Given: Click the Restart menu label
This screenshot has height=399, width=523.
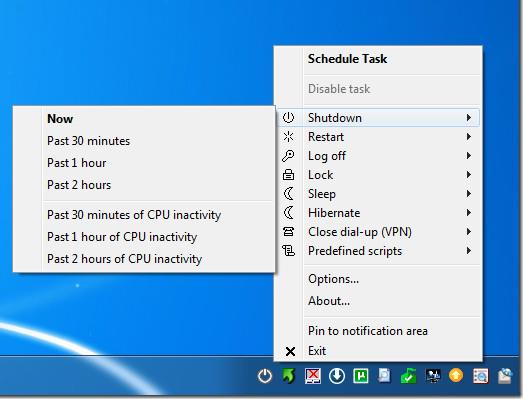Looking at the screenshot, I should (326, 137).
